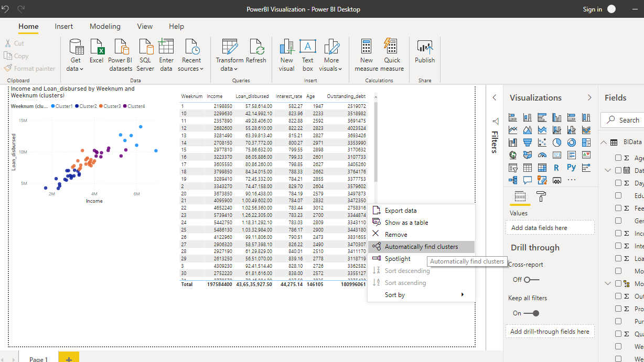Connect to SQL Server source

point(145,54)
